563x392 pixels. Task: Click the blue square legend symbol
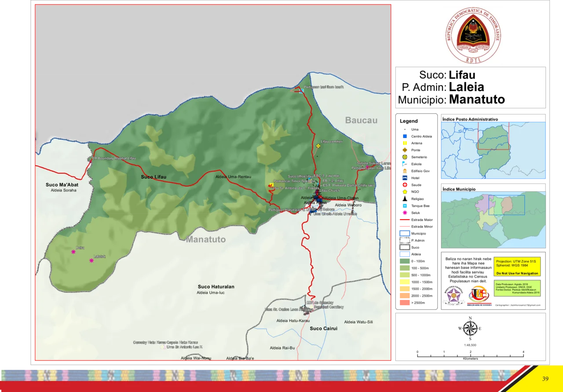[405, 136]
